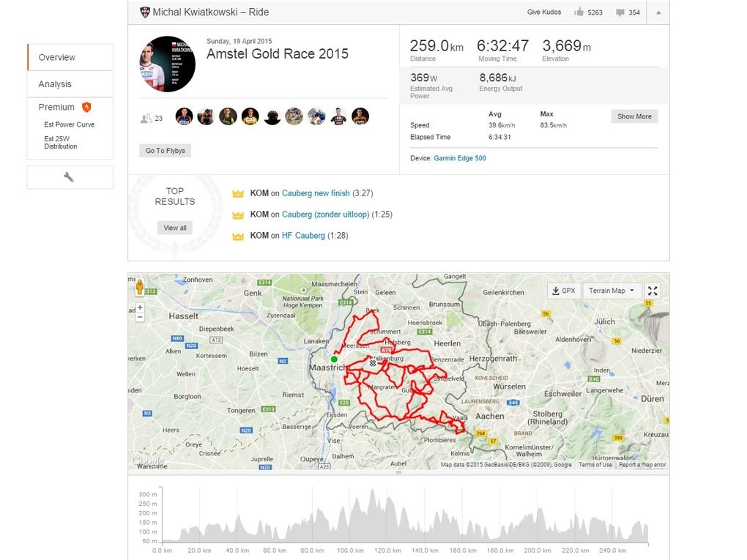
Task: Click the checkered finish marker on map
Action: (372, 362)
